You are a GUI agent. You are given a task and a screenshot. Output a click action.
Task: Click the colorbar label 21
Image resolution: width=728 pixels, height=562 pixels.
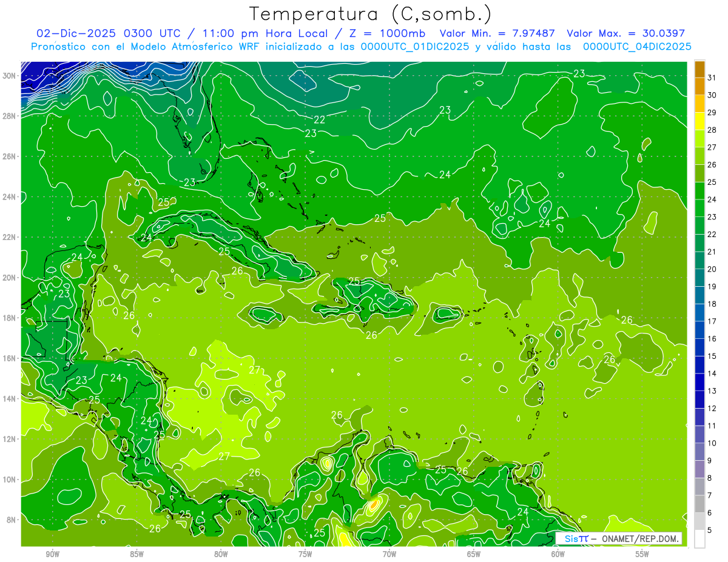712,252
